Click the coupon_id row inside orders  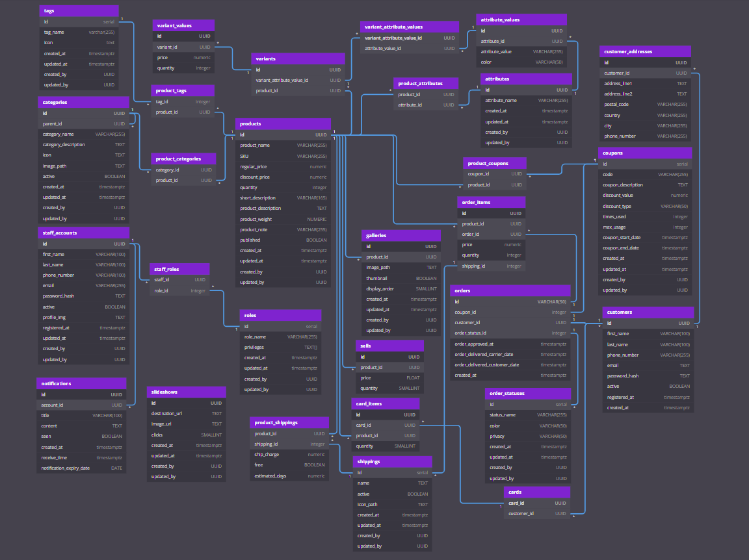511,312
